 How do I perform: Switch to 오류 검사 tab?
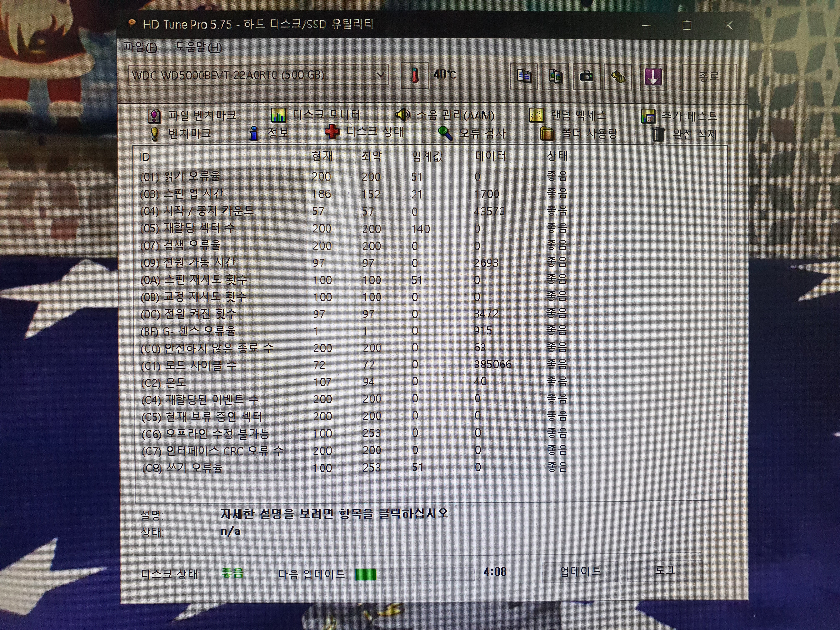(x=471, y=133)
